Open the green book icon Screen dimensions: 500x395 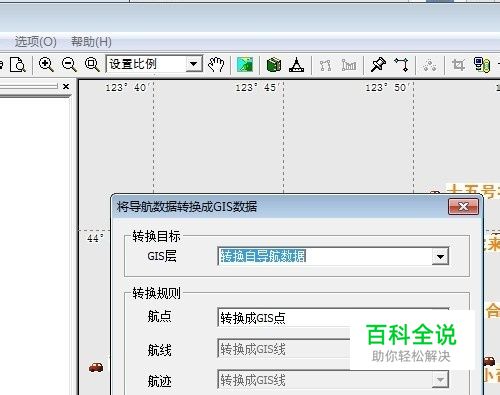tap(274, 64)
